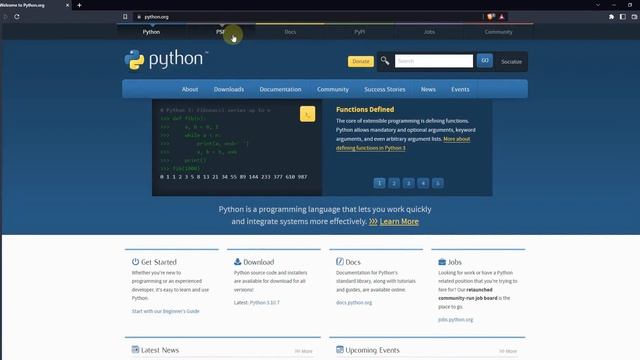Click the Download heading
The width and height of the screenshot is (640, 360).
pos(258,262)
